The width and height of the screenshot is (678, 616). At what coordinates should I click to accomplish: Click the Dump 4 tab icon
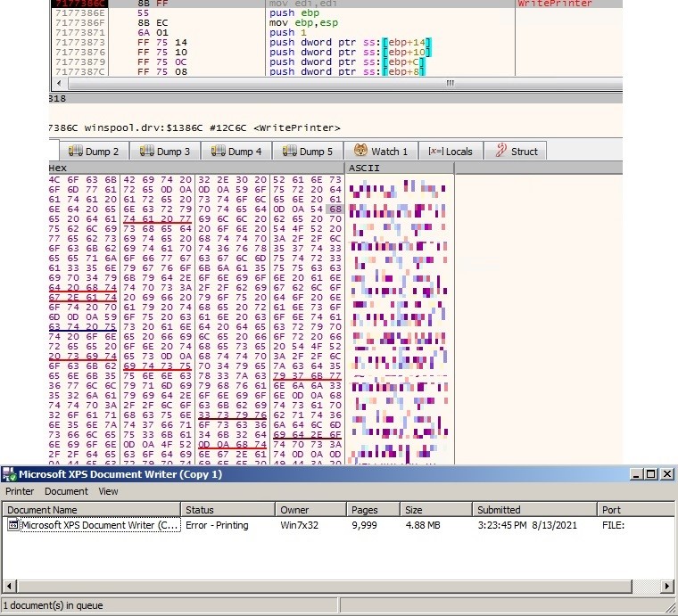[218, 152]
